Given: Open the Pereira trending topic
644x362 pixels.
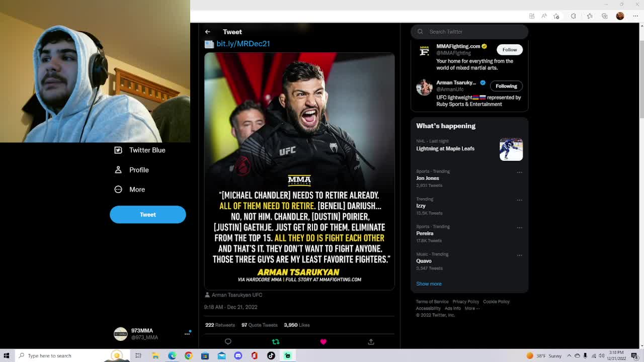Looking at the screenshot, I should (x=425, y=233).
